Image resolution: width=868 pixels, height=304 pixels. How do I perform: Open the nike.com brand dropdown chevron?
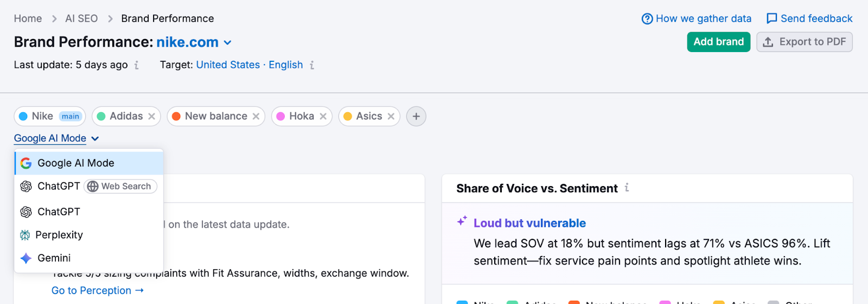click(228, 42)
